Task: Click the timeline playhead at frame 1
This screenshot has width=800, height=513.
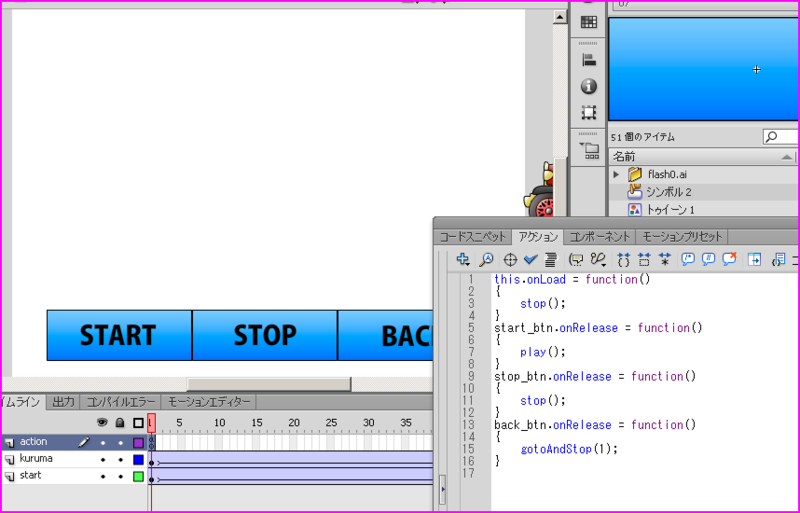Action: [x=152, y=423]
